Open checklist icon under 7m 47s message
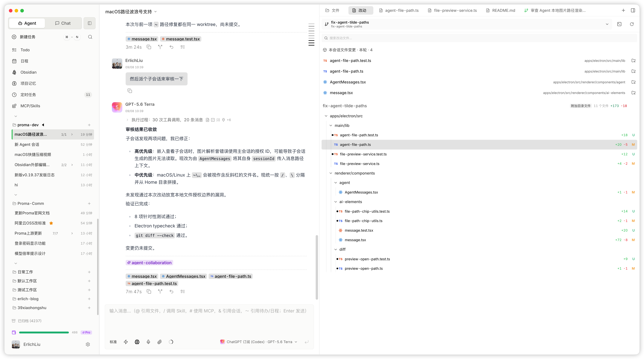644x359 pixels. pyautogui.click(x=183, y=291)
